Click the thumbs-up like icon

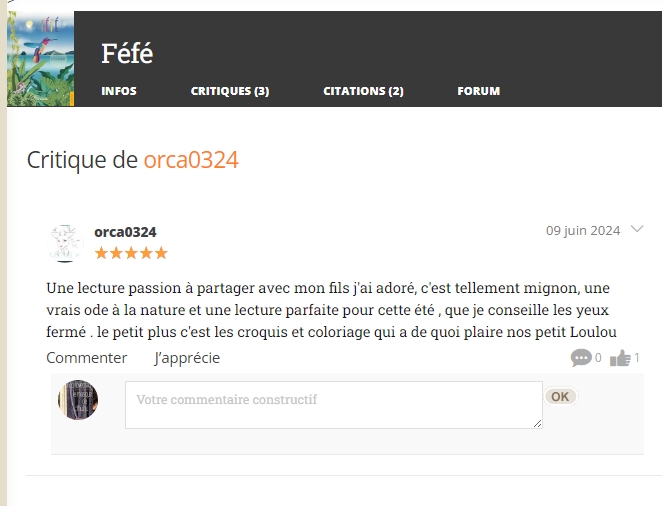(620, 358)
